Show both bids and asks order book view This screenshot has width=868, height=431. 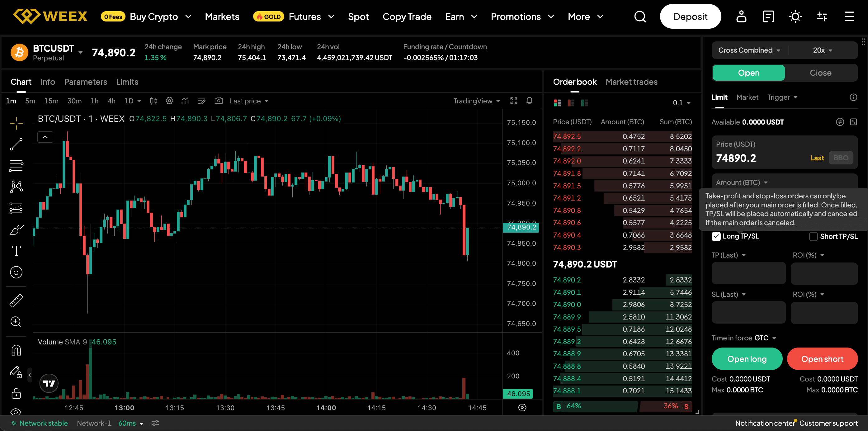pos(557,103)
